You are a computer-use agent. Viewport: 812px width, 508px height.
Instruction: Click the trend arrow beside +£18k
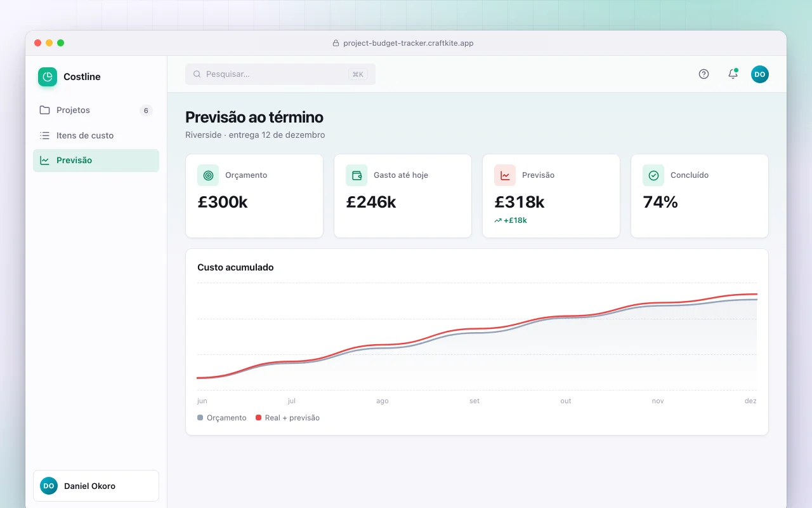click(x=498, y=220)
